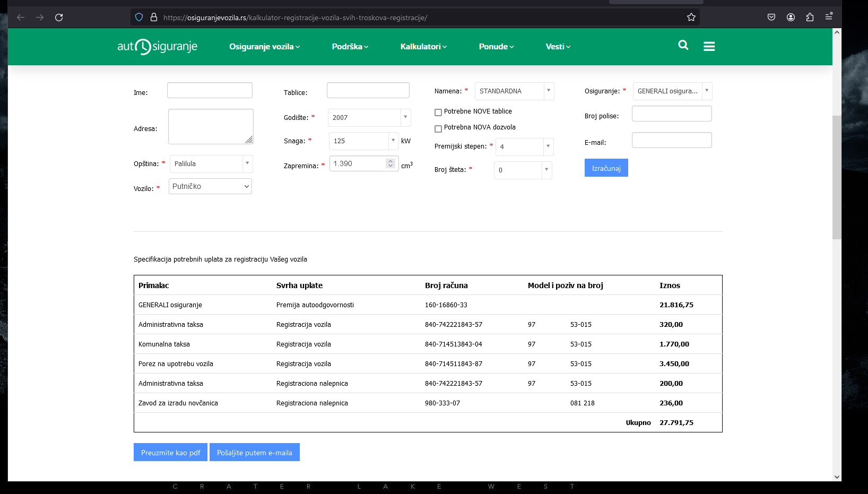Image resolution: width=868 pixels, height=494 pixels.
Task: Open the Podrška menu
Action: [350, 47]
